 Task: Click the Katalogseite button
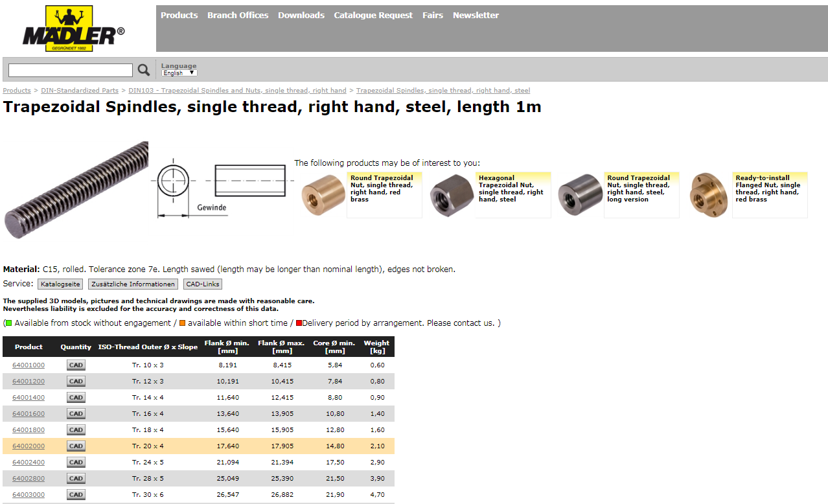[x=60, y=284]
